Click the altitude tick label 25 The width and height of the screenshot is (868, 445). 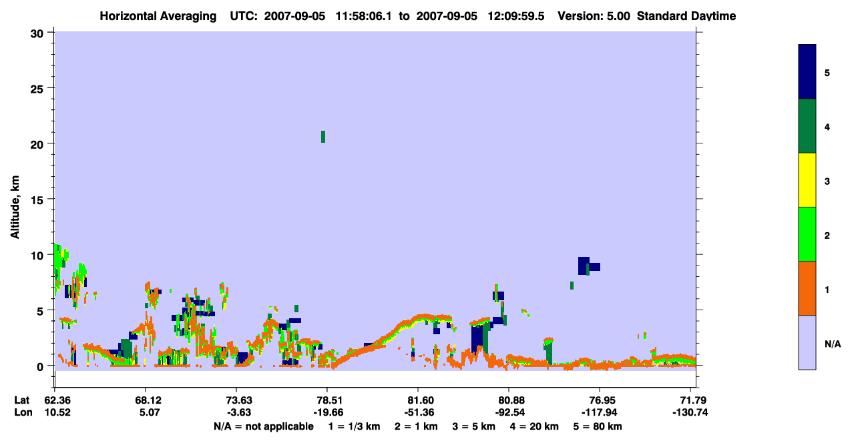[39, 88]
